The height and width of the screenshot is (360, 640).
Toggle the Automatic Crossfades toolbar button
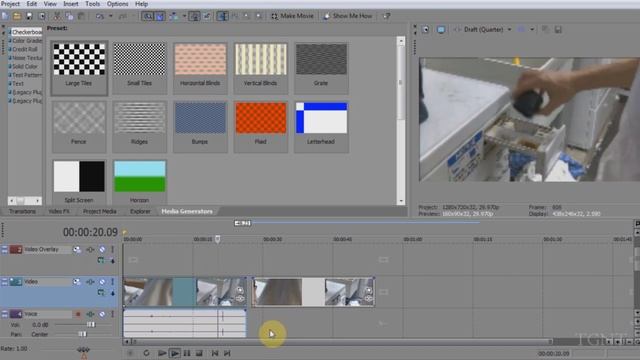(x=160, y=16)
